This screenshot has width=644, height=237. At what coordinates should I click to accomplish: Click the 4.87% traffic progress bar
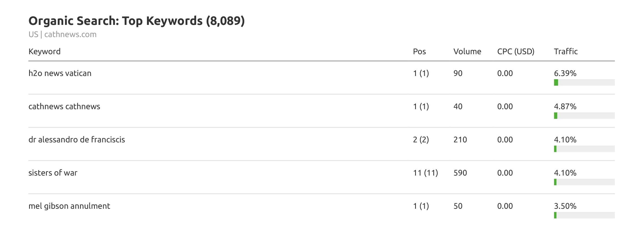tap(584, 116)
